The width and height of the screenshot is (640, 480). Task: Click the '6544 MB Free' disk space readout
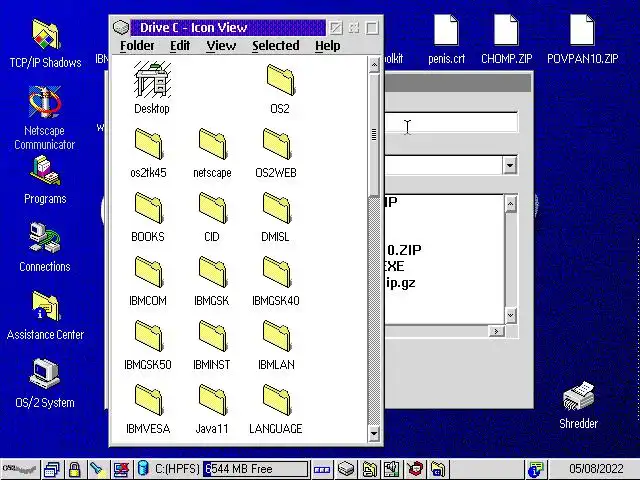(x=256, y=469)
